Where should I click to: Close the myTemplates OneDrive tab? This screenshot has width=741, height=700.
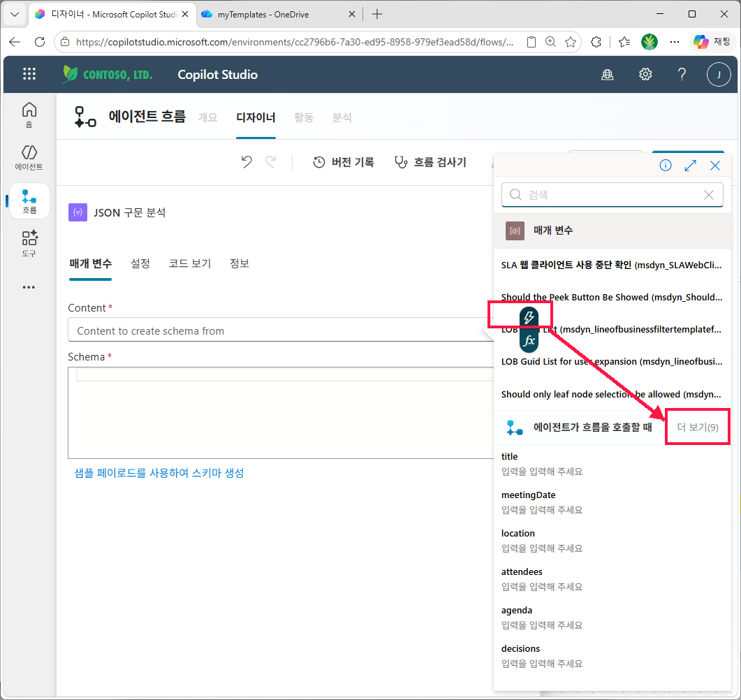point(351,14)
